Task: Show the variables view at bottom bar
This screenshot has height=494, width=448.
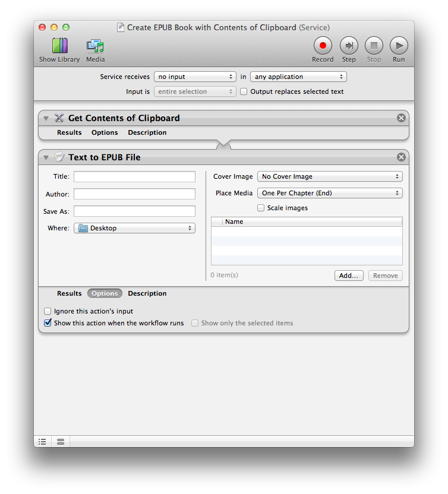Action: [61, 442]
